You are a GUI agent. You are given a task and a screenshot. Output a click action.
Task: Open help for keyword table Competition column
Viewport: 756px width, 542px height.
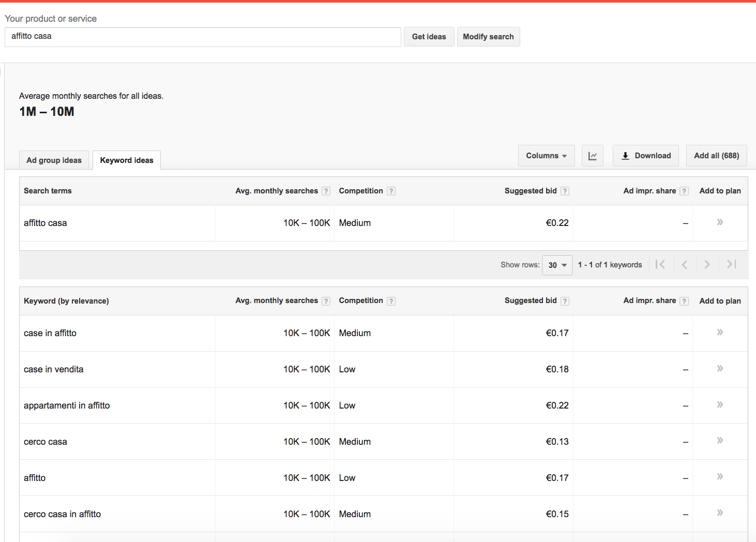391,301
